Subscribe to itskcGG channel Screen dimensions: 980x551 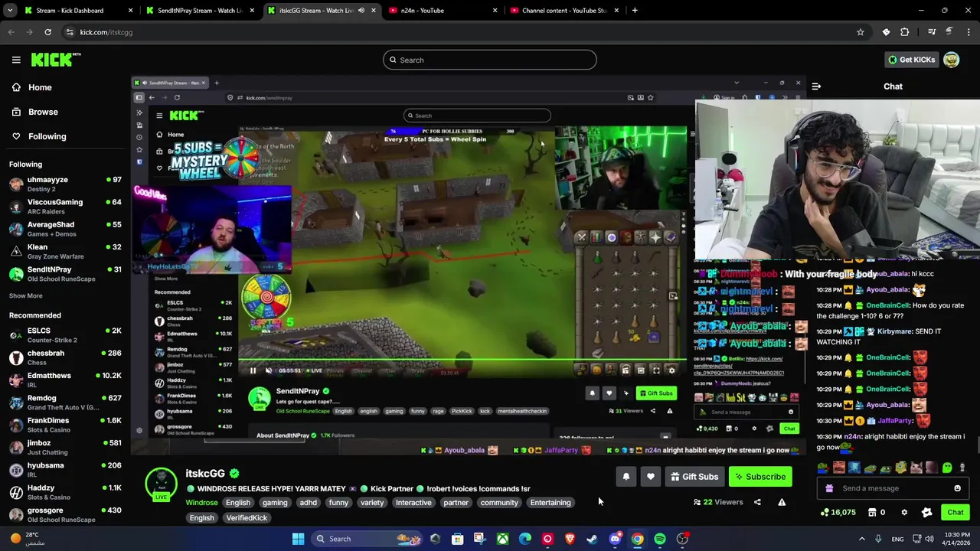pyautogui.click(x=760, y=477)
